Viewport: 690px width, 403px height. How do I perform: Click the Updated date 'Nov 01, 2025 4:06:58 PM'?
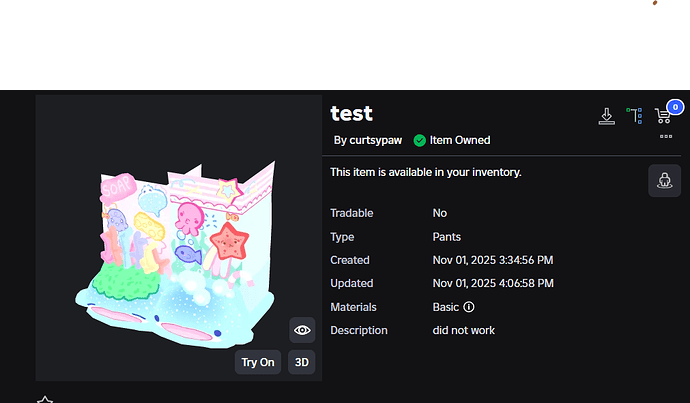click(x=493, y=283)
